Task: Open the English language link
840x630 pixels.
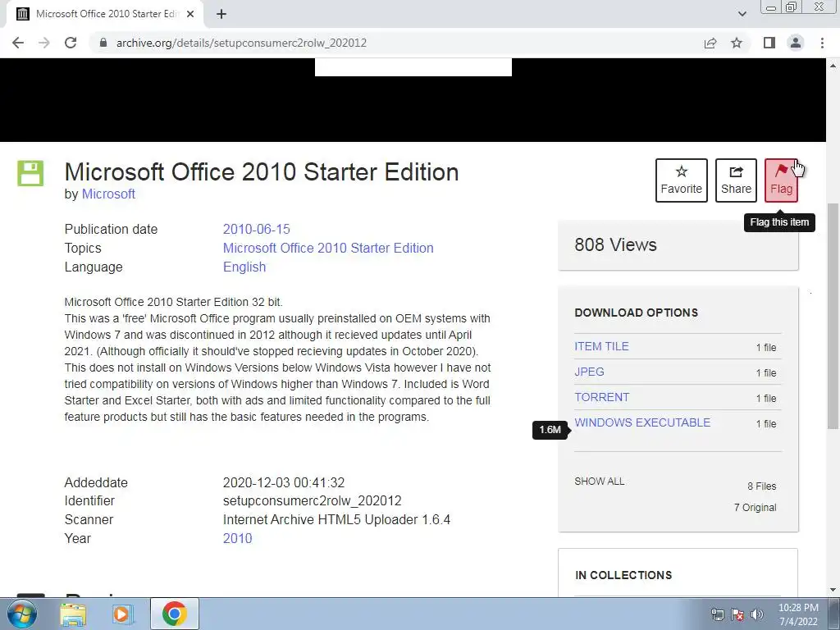Action: 244,267
